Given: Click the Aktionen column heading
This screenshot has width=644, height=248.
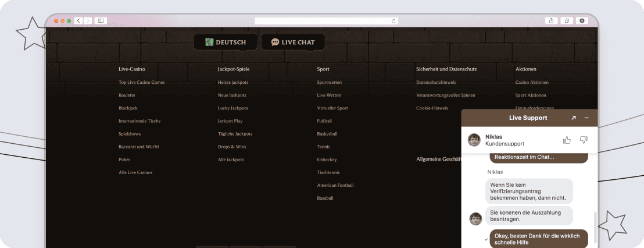Looking at the screenshot, I should click(525, 69).
